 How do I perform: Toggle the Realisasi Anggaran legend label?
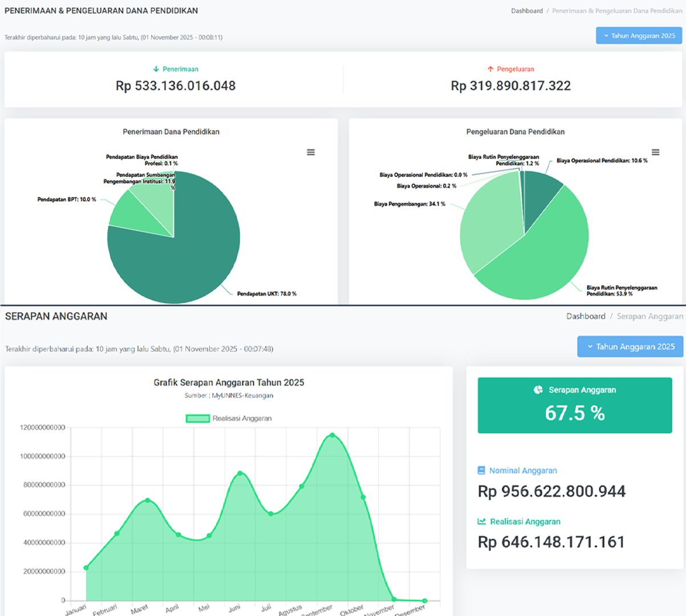point(242,419)
